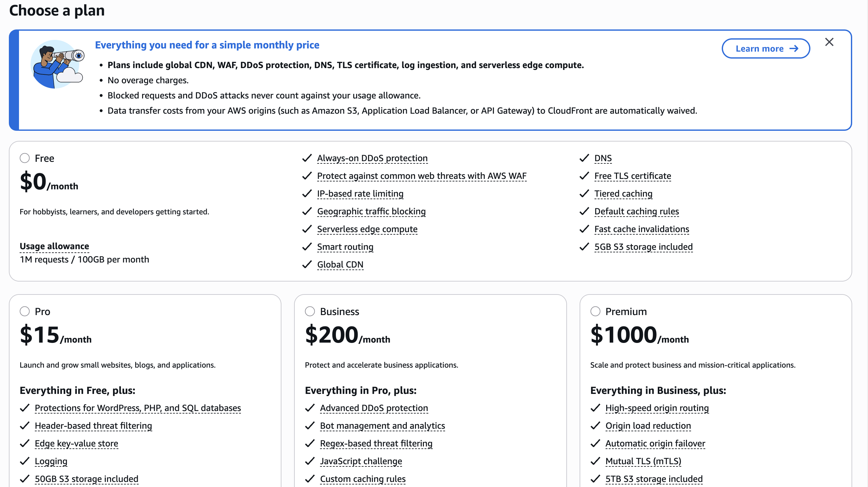Image resolution: width=868 pixels, height=487 pixels.
Task: Click the telescope illustration in the banner
Action: click(57, 64)
